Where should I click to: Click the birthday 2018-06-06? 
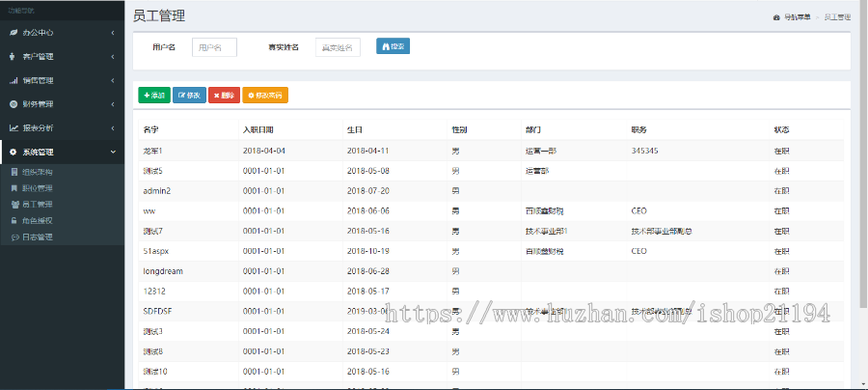pyautogui.click(x=368, y=211)
